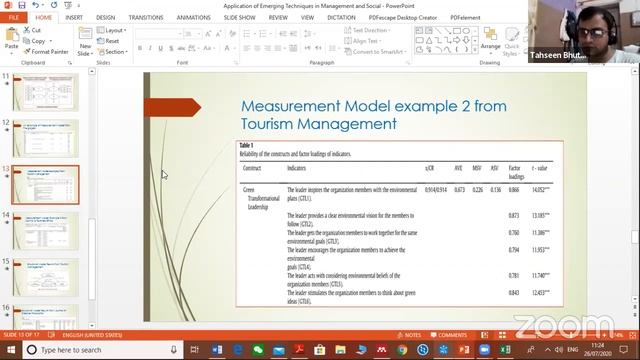Click the Windows Start button
This screenshot has width=640, height=360.
11,350
